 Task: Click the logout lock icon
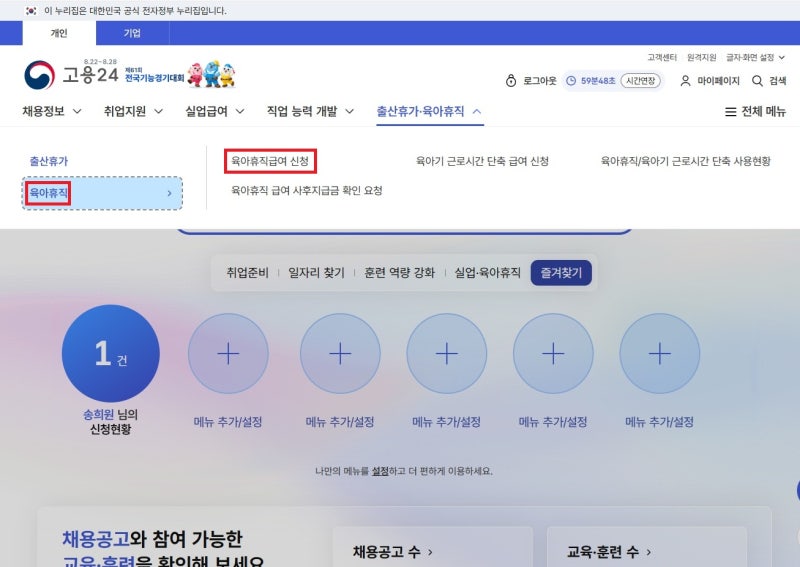511,81
